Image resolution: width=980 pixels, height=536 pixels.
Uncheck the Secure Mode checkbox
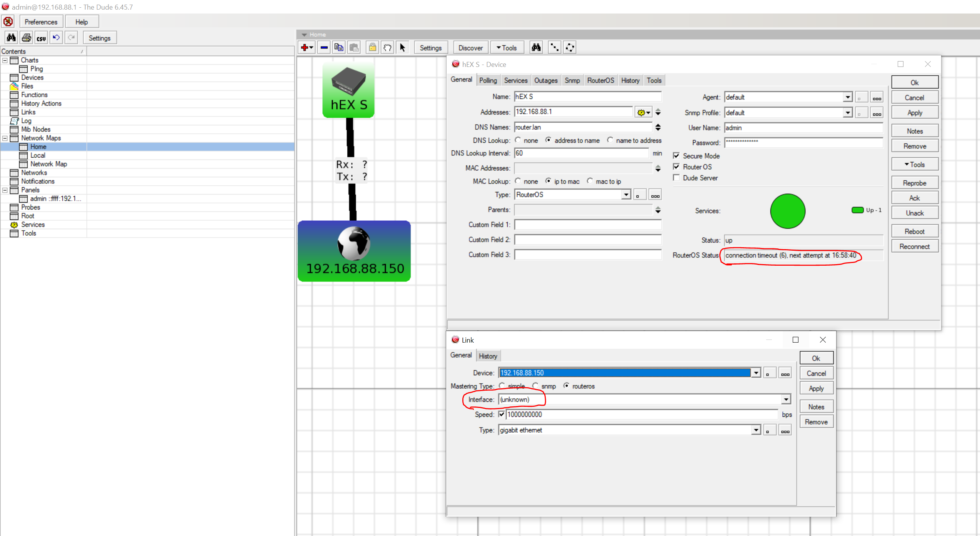(676, 156)
